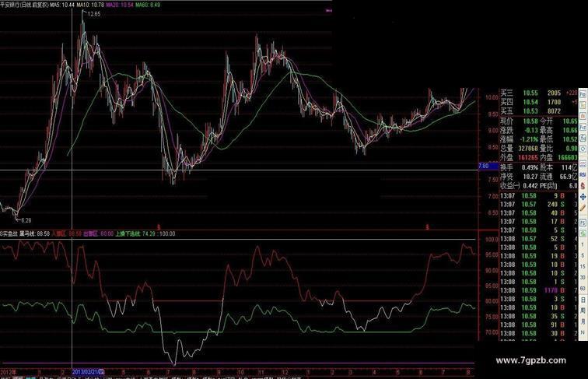Click the chart title 平安银行(日线 前复权)
Image resolution: width=588 pixels, height=379 pixels.
(24, 5)
